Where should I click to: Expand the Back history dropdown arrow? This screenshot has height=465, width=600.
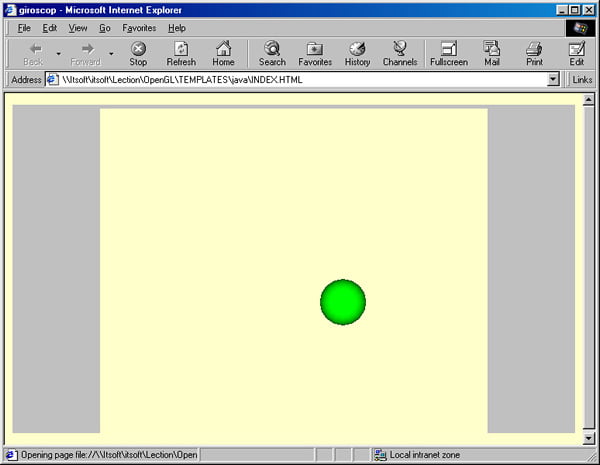59,54
